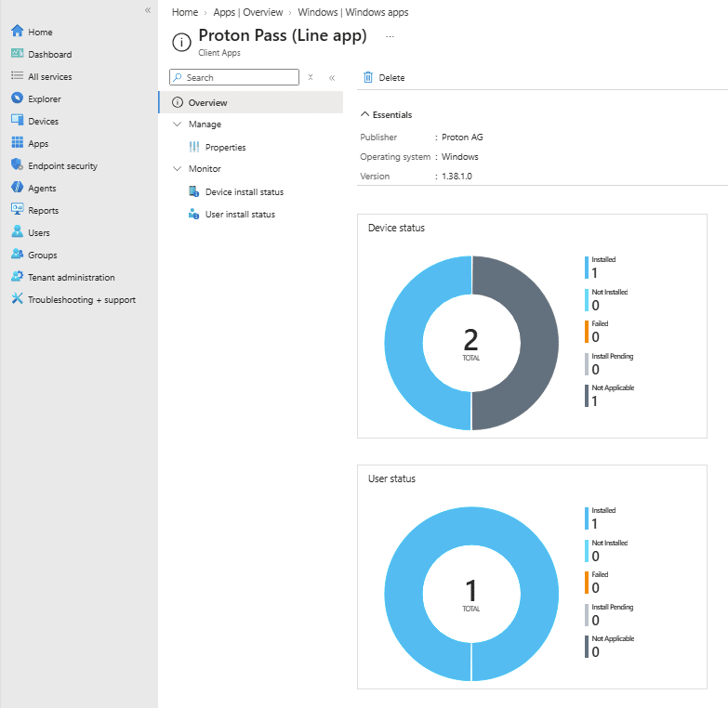The width and height of the screenshot is (728, 708).
Task: Open All services in sidebar
Action: [x=49, y=76]
